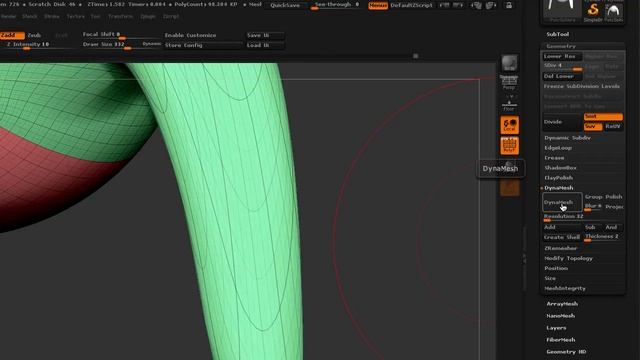Click Create Shell button

coord(562,237)
